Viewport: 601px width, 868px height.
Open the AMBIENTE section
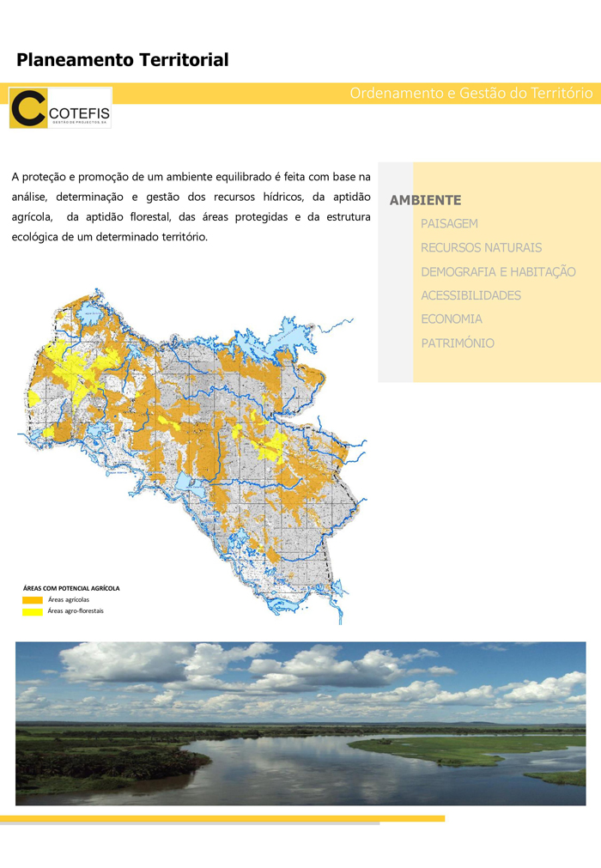[425, 200]
